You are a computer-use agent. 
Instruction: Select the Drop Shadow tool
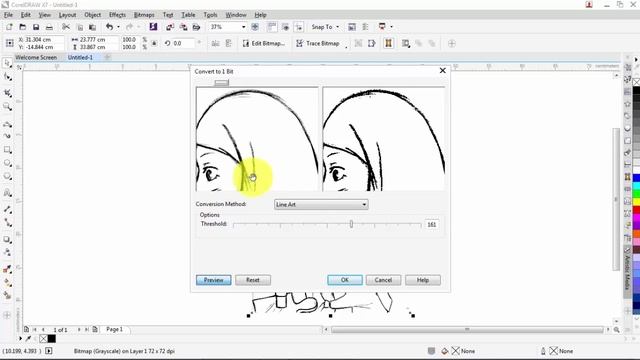pos(7,240)
